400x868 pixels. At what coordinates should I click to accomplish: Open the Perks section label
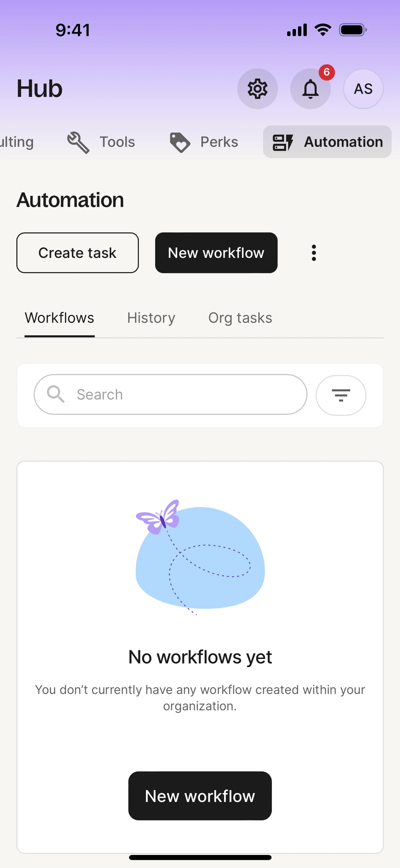pos(219,142)
